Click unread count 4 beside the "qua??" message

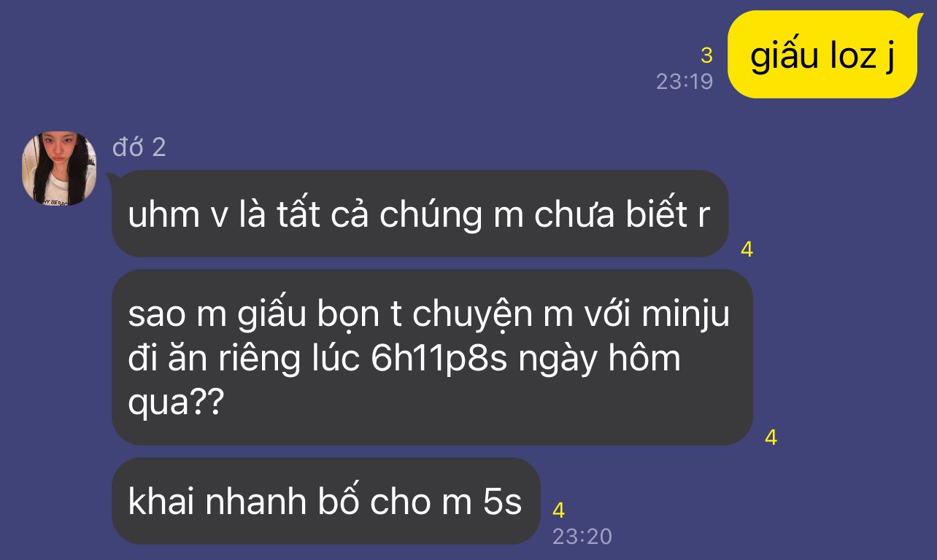(771, 437)
